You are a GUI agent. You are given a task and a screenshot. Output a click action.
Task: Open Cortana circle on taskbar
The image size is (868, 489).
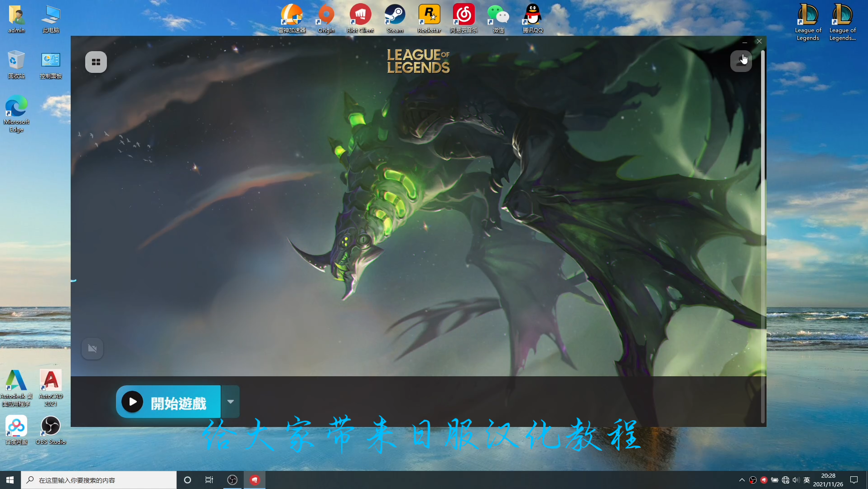click(x=188, y=480)
